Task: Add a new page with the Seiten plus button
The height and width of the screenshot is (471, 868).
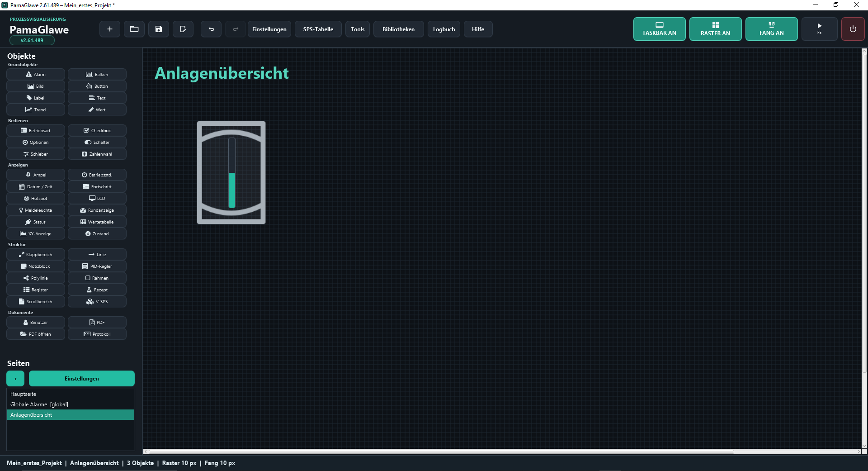Action: [x=15, y=379]
